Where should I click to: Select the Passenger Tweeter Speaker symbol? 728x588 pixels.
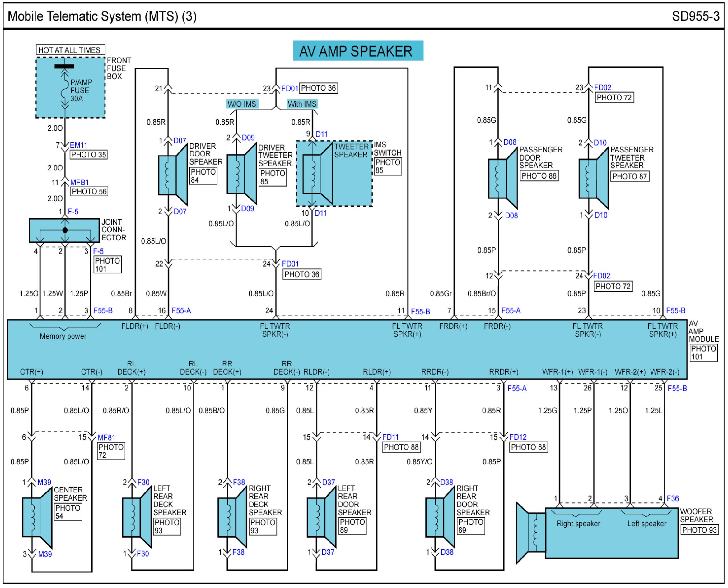594,179
